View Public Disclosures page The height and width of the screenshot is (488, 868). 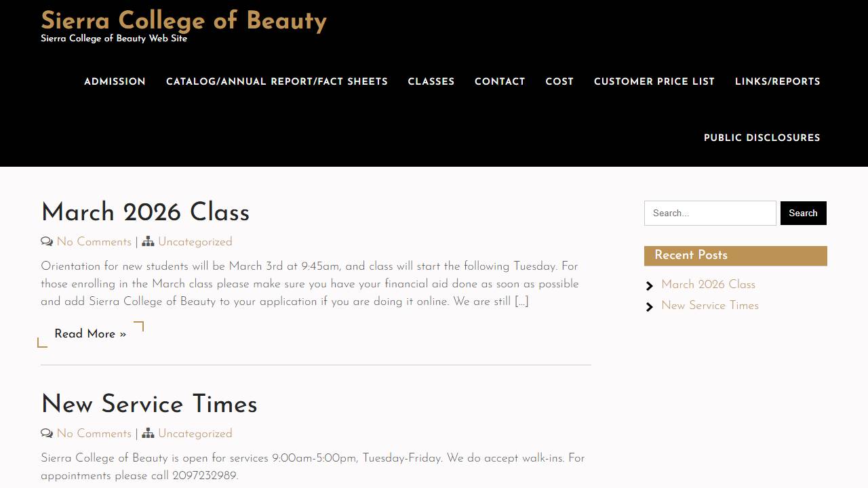762,138
